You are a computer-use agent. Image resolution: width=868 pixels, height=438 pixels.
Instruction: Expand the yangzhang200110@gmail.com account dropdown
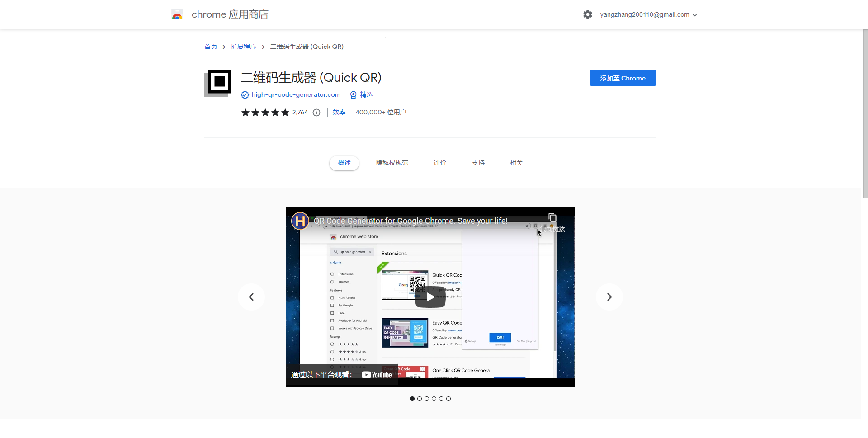coord(649,14)
